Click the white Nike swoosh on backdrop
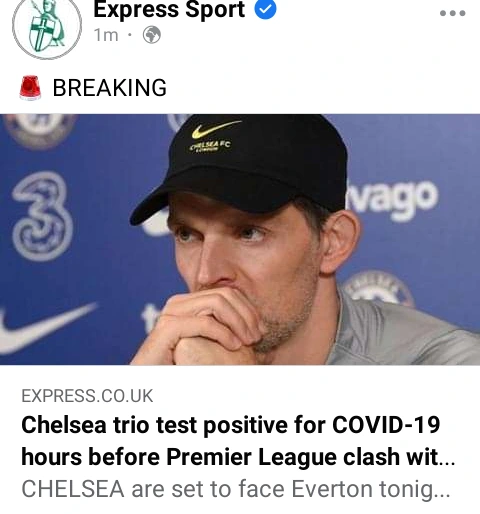Image resolution: width=480 pixels, height=514 pixels. coord(45,328)
